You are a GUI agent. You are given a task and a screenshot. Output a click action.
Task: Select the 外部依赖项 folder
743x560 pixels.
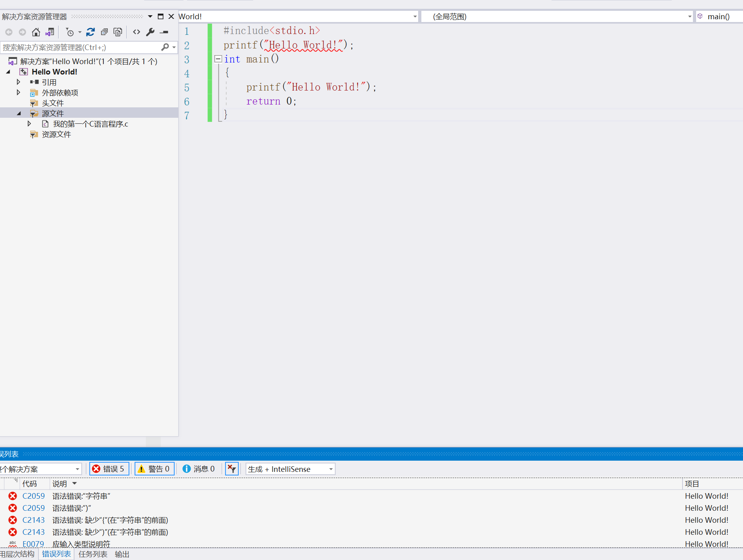(x=60, y=93)
